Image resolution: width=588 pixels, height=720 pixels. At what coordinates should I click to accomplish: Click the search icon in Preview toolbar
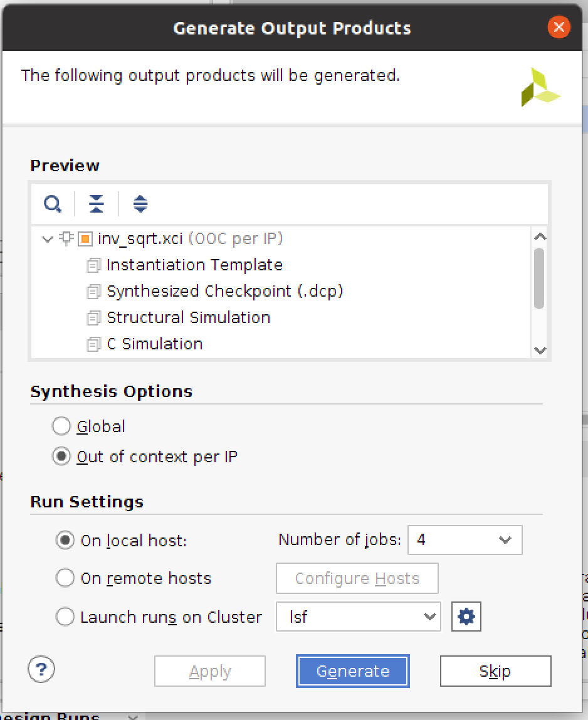click(x=53, y=203)
